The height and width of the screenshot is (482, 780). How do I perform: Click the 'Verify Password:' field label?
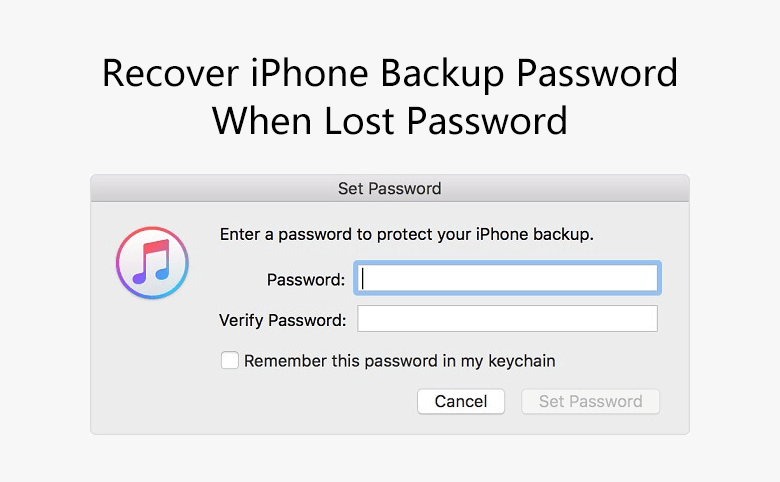click(x=283, y=320)
